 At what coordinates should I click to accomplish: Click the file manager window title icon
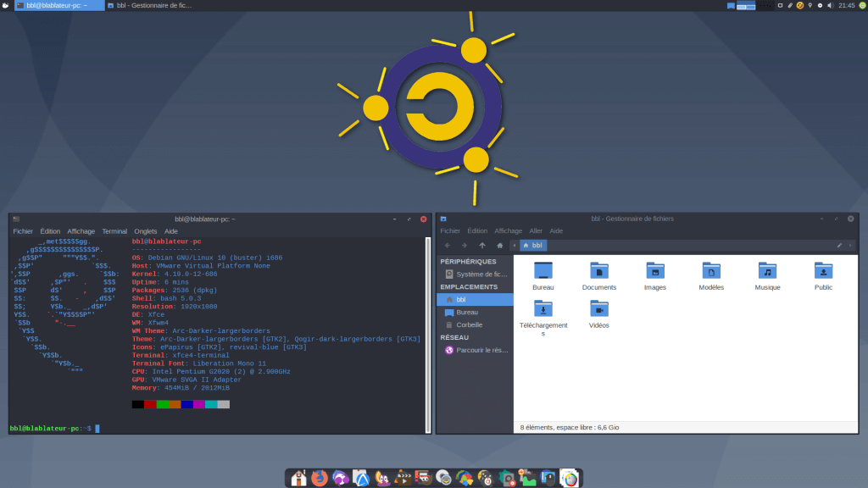(x=443, y=219)
